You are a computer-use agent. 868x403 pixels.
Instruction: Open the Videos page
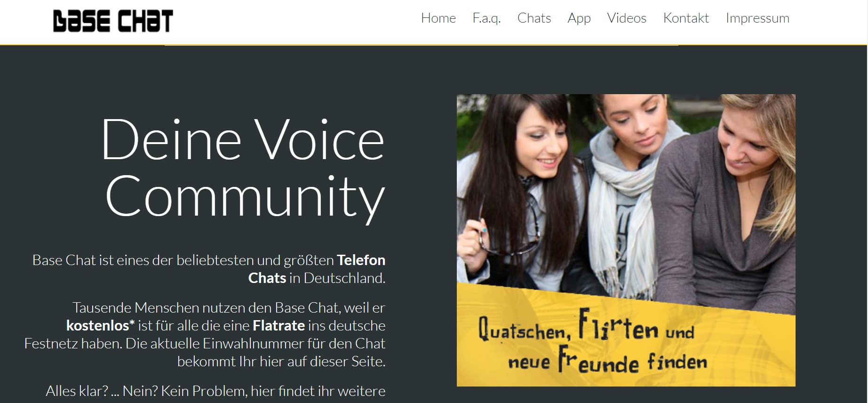tap(627, 18)
